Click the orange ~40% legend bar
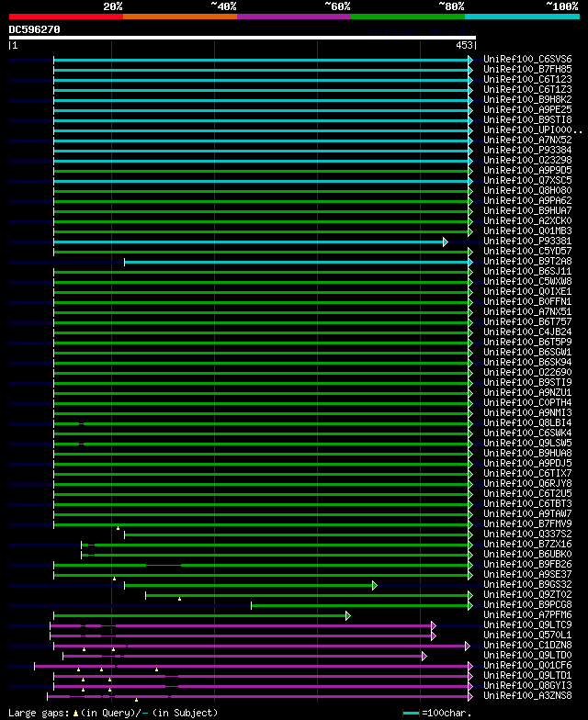This screenshot has width=588, height=720. 180,17
